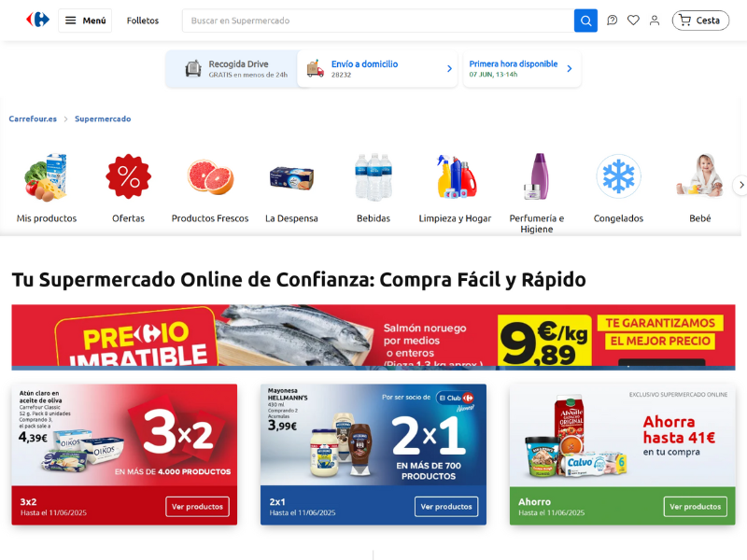Click the Carrefour logo
747x560 pixels.
(37, 20)
